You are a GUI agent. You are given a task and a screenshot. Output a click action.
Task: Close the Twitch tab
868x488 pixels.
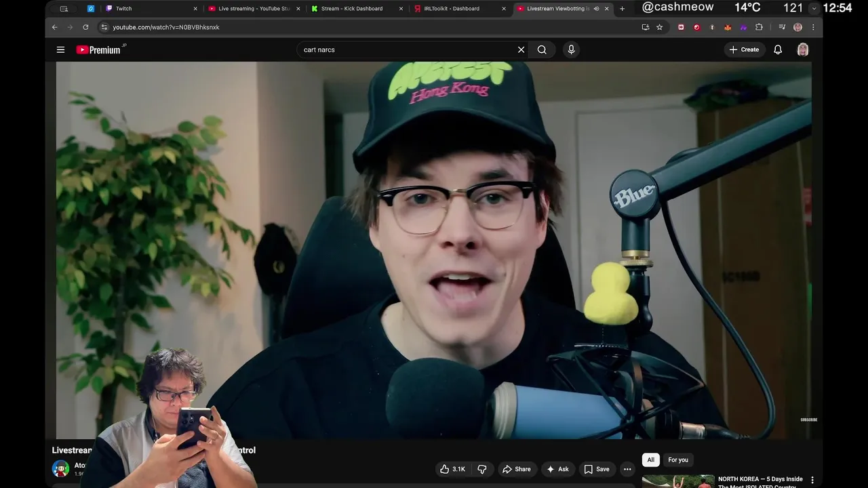tap(196, 9)
